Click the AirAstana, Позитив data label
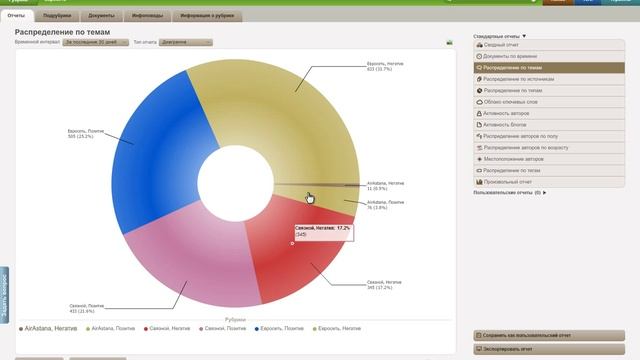 (x=385, y=205)
